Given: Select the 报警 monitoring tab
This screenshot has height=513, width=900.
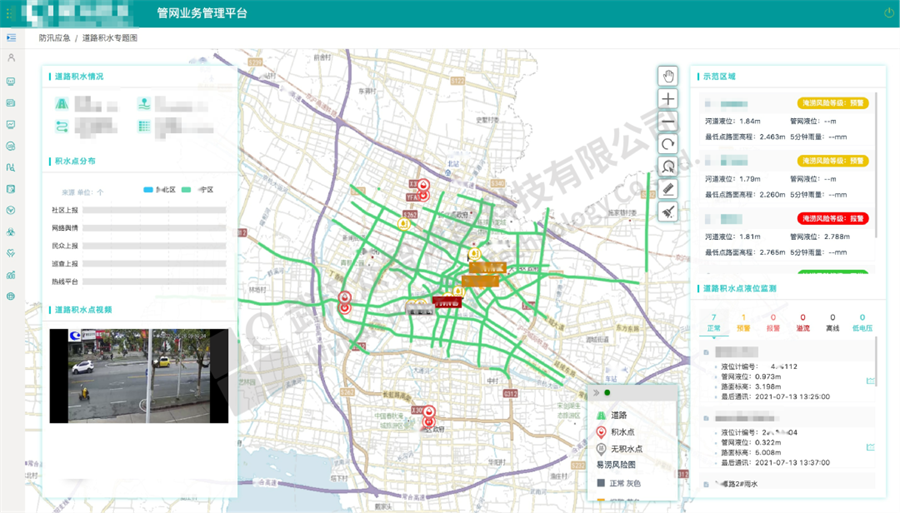Looking at the screenshot, I should pos(773,323).
